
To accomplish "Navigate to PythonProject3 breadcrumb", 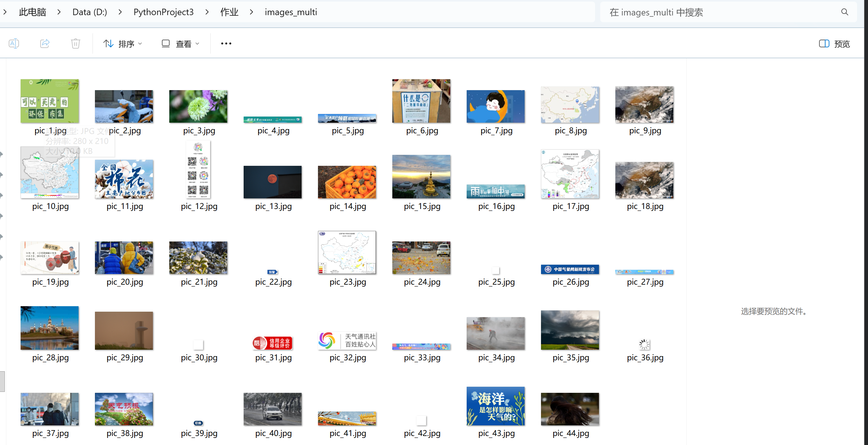I will click(x=163, y=12).
